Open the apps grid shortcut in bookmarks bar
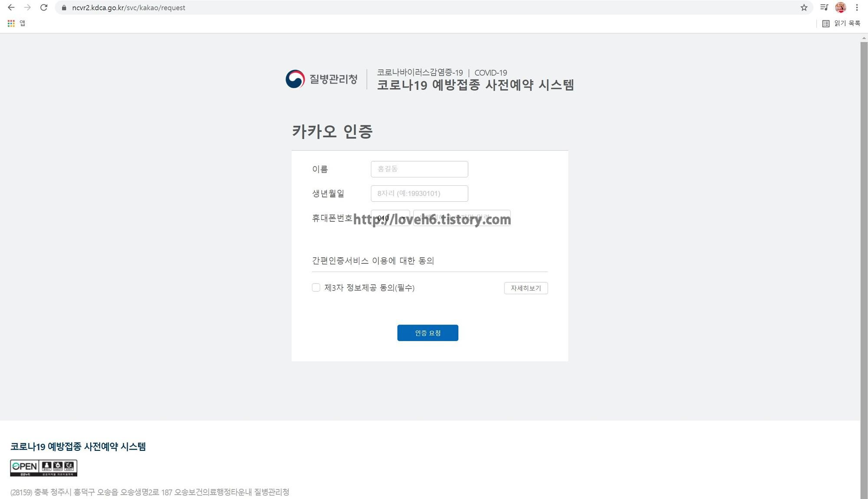The image size is (868, 499). (x=11, y=23)
